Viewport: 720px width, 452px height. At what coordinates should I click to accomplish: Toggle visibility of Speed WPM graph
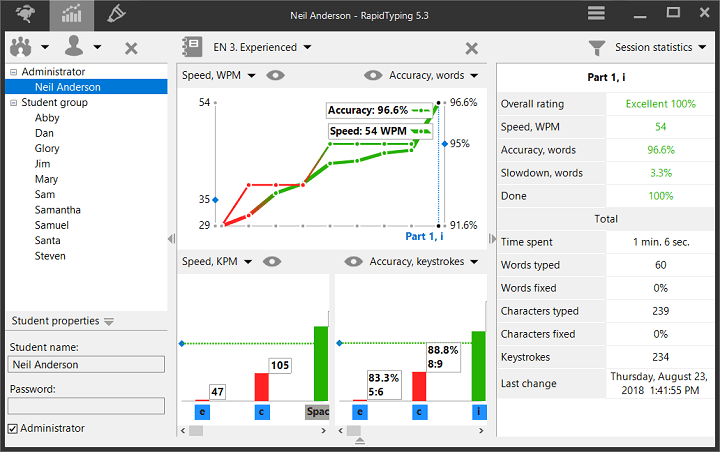pyautogui.click(x=275, y=75)
